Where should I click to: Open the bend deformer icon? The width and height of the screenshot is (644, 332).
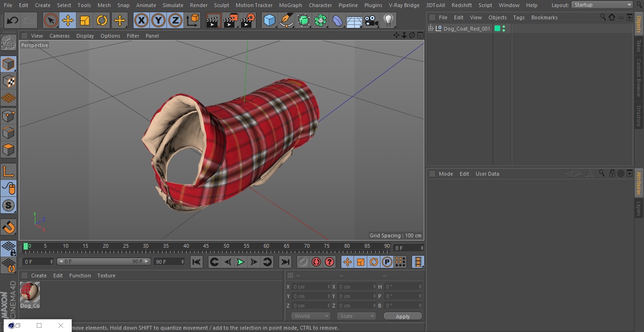pos(338,21)
